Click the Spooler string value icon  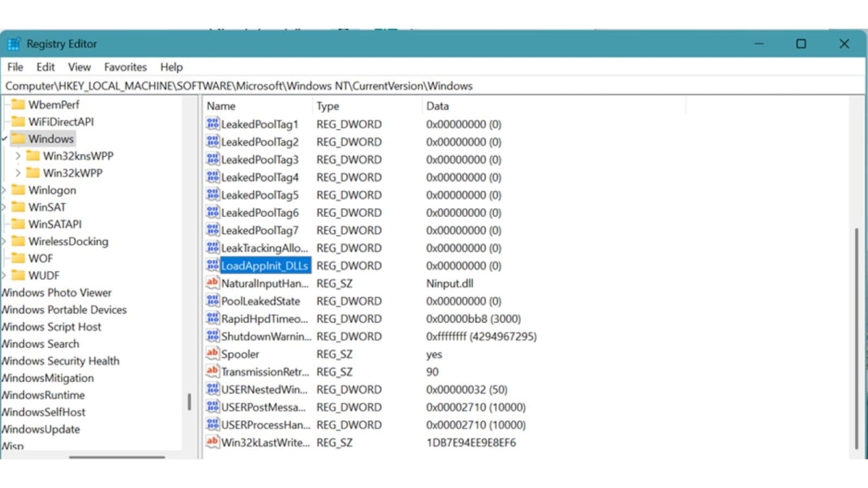click(x=213, y=354)
